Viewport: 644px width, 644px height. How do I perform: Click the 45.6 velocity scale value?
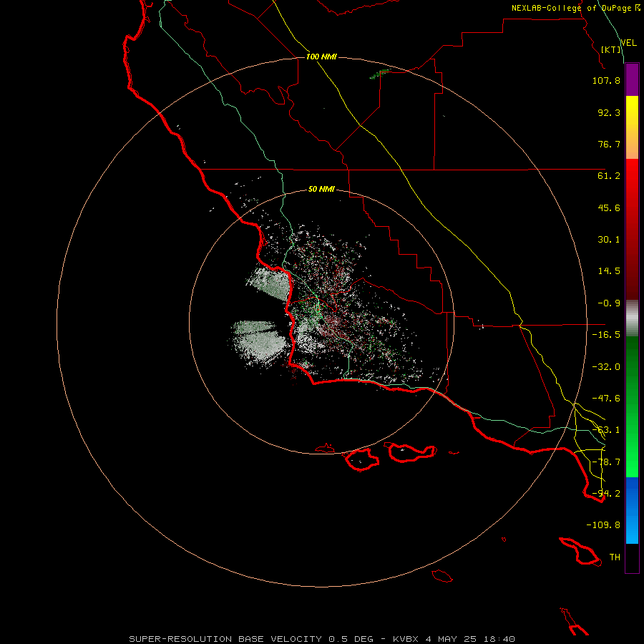pos(609,208)
